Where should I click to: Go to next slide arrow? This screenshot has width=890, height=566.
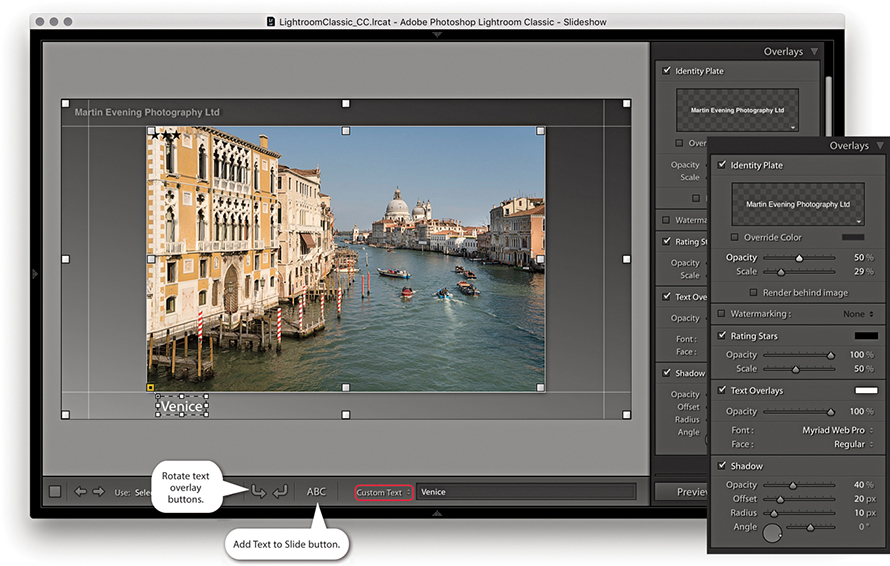98,491
